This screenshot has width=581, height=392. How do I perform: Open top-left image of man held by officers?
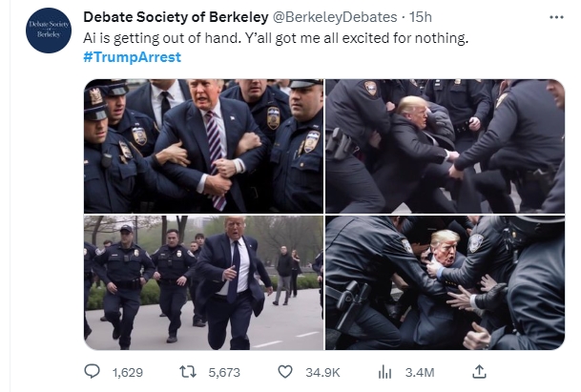pyautogui.click(x=203, y=146)
